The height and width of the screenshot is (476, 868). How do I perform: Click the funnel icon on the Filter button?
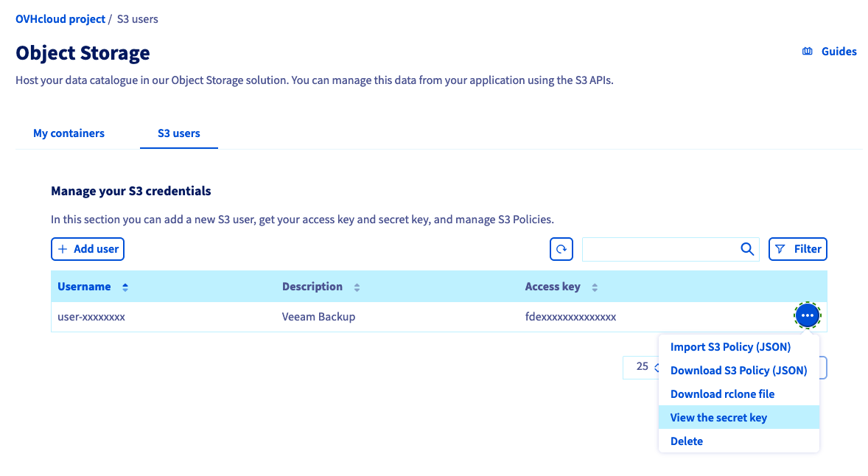pyautogui.click(x=781, y=249)
